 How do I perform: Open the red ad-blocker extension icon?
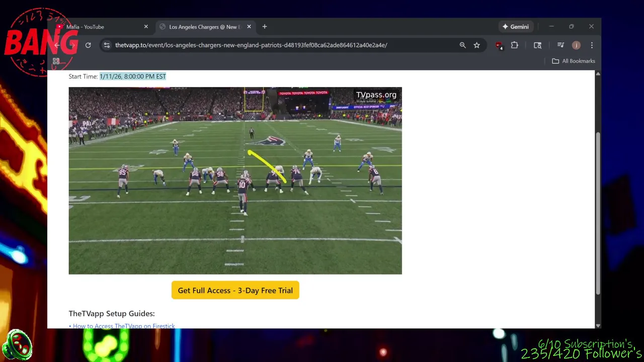(499, 45)
